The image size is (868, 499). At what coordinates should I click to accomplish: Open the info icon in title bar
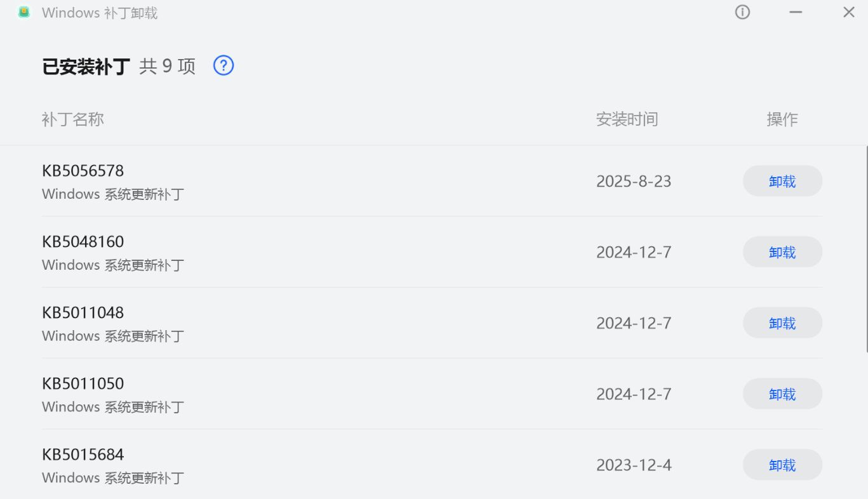(742, 12)
